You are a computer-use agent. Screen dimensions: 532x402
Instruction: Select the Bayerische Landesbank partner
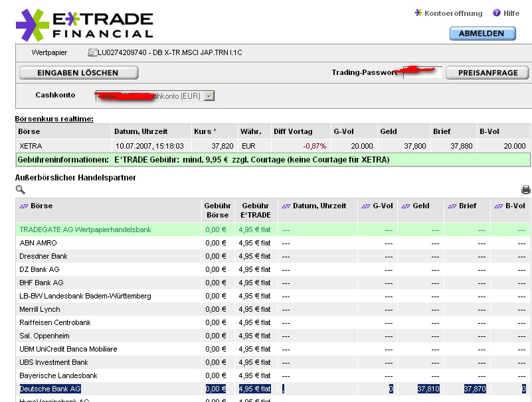(58, 375)
